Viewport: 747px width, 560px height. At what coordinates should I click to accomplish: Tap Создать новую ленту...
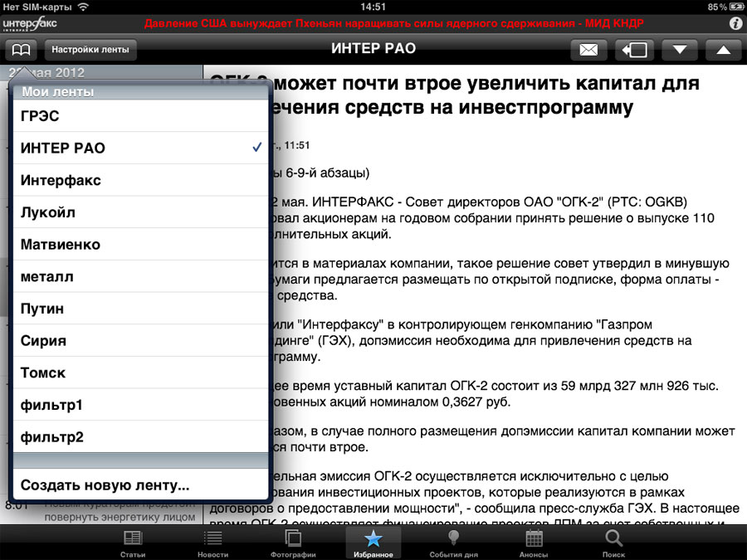pyautogui.click(x=140, y=485)
